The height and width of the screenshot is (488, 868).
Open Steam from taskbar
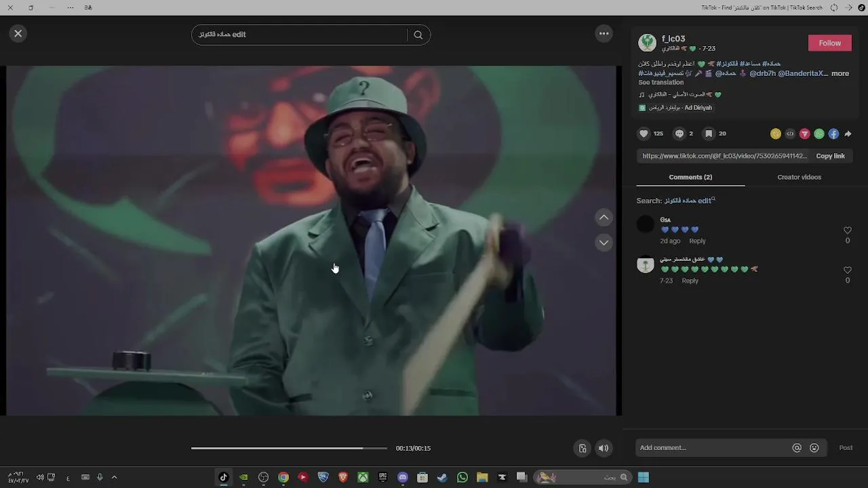442,477
